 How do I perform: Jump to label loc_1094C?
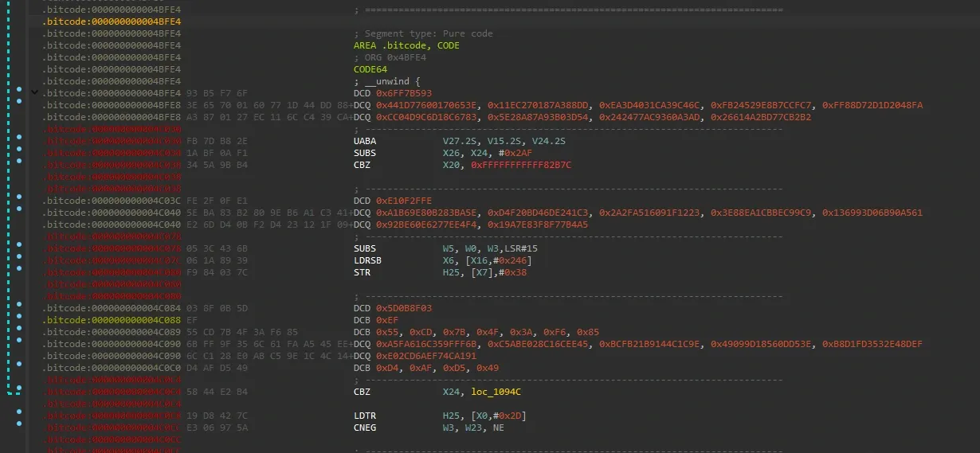pos(496,392)
